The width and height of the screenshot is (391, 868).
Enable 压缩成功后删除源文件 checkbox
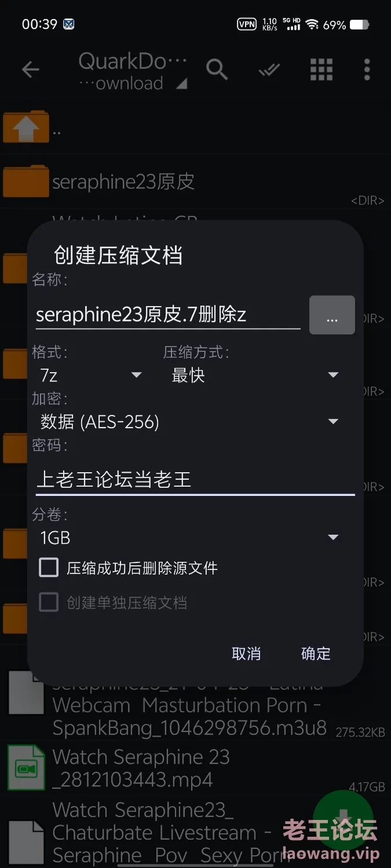tap(49, 567)
